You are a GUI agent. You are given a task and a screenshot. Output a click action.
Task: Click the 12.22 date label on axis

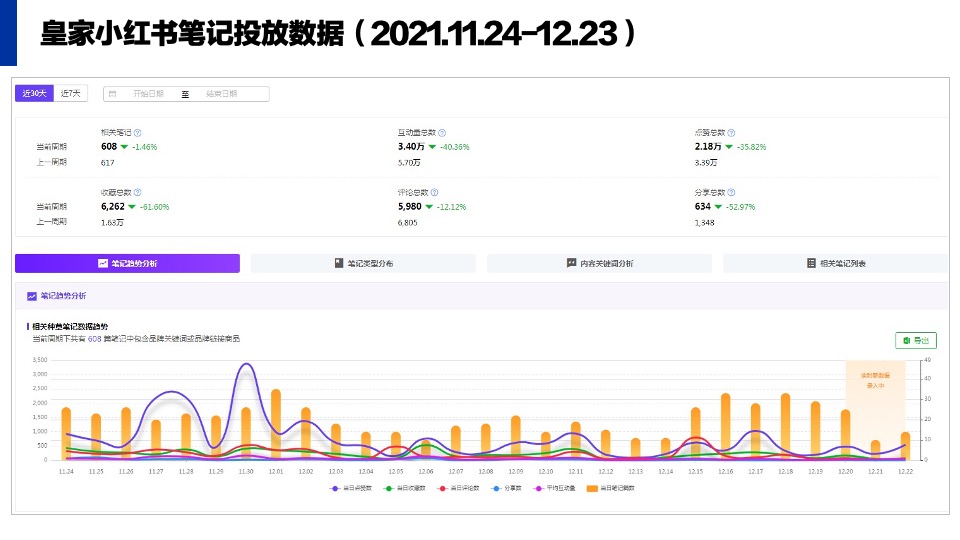coord(906,471)
